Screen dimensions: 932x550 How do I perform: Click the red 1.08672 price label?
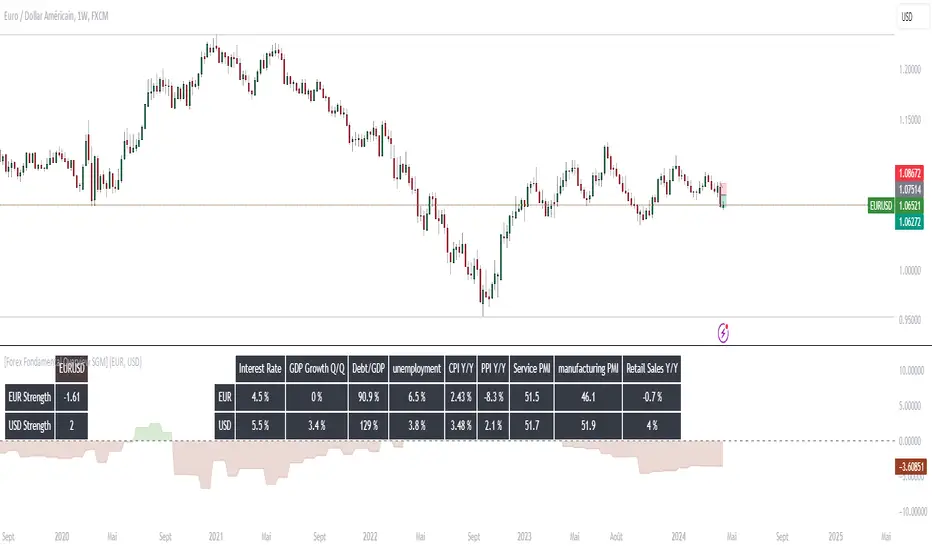(x=909, y=172)
